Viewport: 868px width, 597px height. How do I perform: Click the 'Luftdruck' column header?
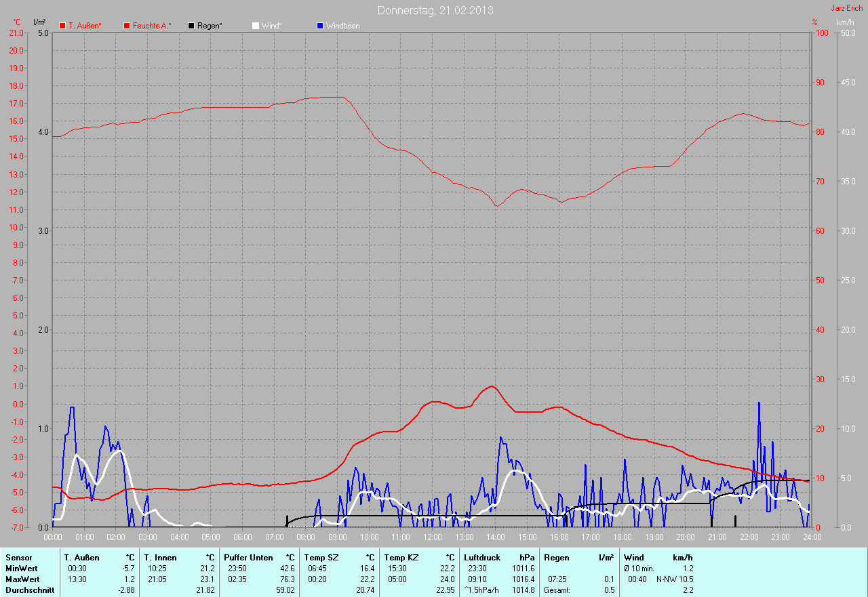[x=481, y=558]
